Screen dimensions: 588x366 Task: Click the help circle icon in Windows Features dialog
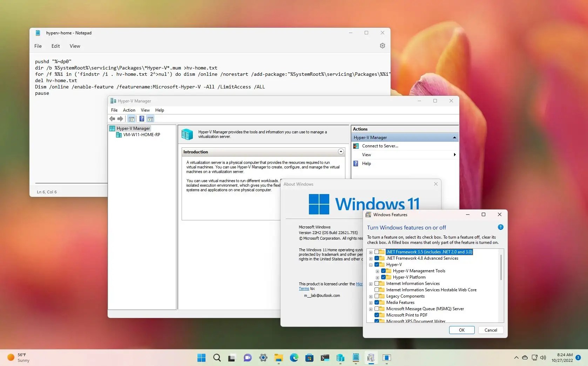[x=501, y=227]
